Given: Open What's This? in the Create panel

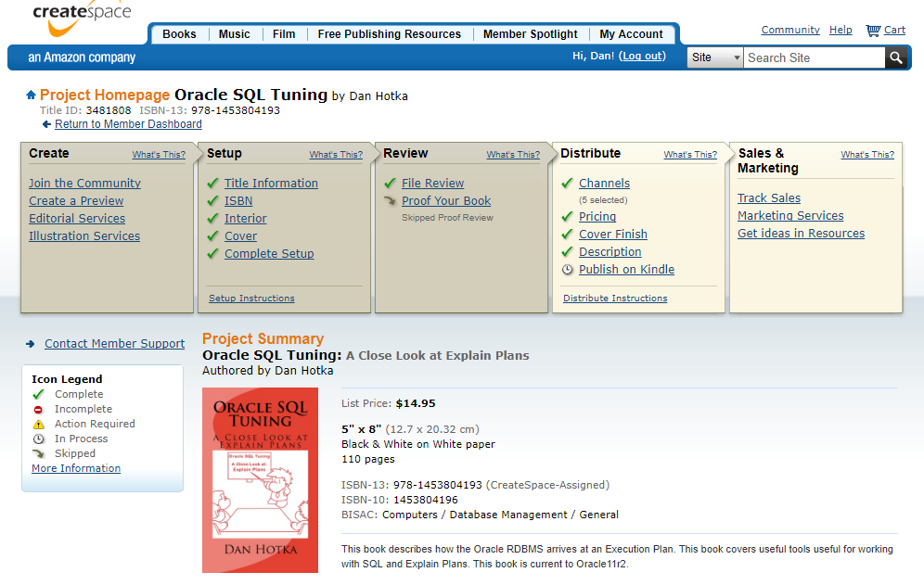Looking at the screenshot, I should click(159, 155).
